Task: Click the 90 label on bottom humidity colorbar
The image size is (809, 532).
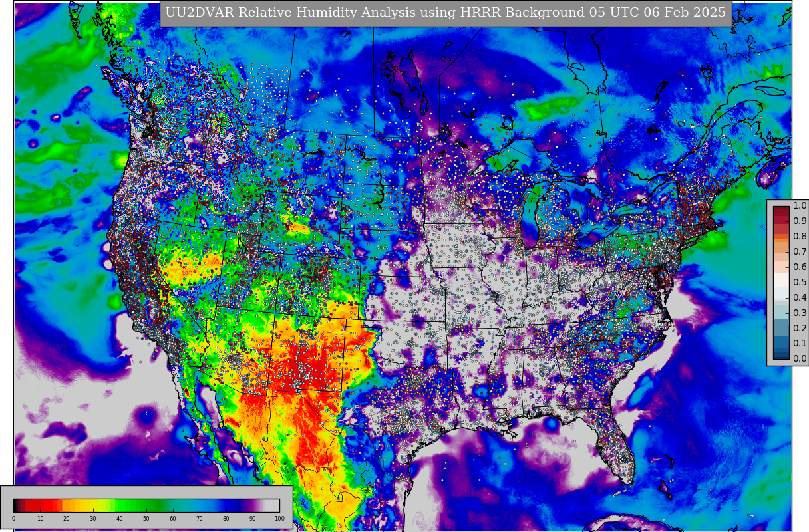Action: click(253, 519)
